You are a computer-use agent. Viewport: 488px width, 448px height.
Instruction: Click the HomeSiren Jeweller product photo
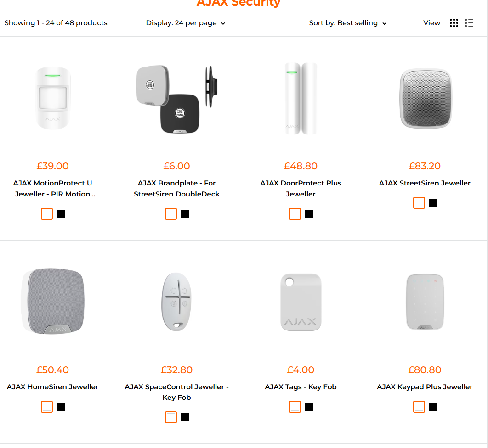coord(53,302)
